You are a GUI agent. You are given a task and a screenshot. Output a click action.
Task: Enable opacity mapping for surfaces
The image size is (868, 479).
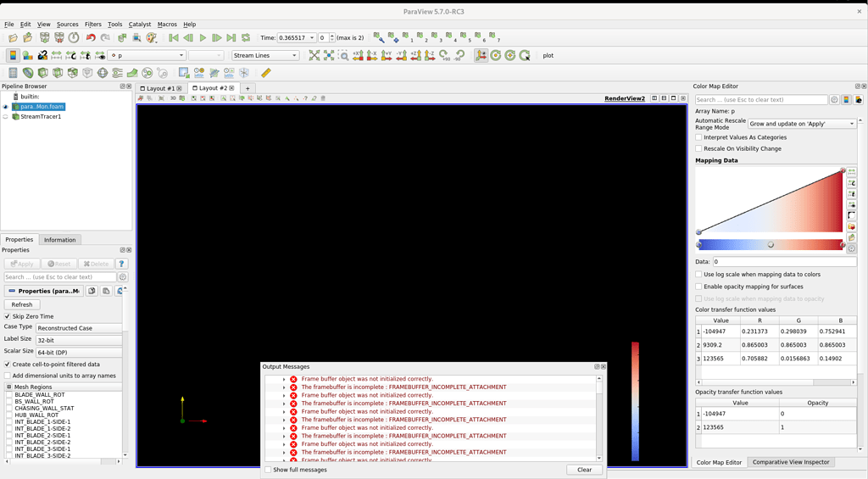(698, 287)
